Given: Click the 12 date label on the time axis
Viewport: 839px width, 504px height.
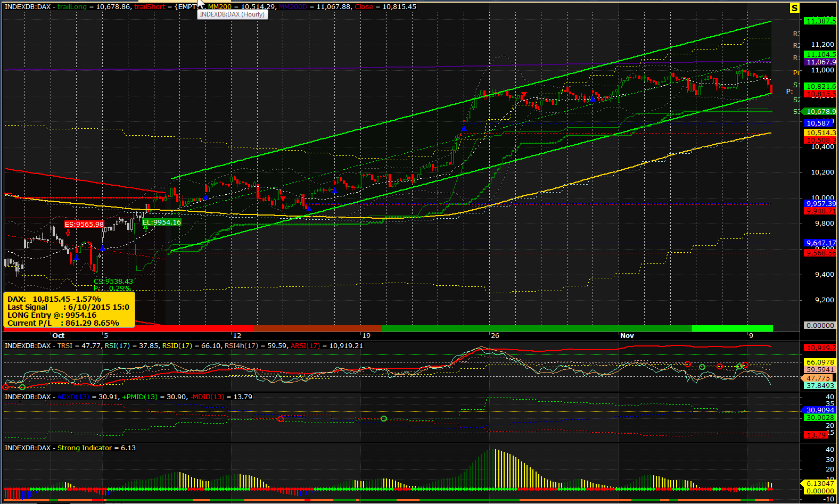Looking at the screenshot, I should [237, 335].
